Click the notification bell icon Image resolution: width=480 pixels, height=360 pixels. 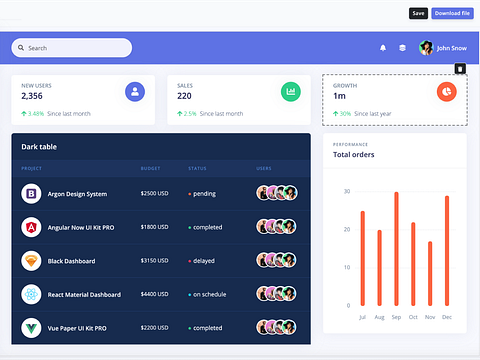(x=383, y=48)
